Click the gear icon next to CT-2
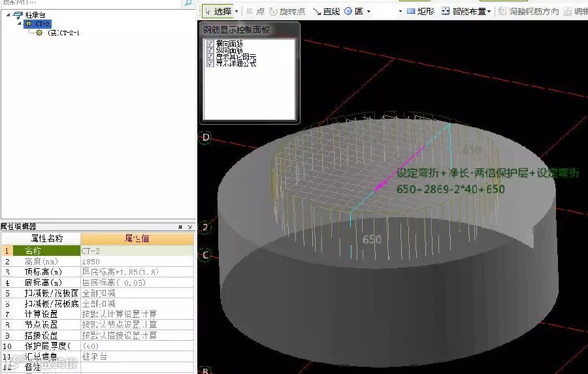The image size is (588, 374). point(29,24)
